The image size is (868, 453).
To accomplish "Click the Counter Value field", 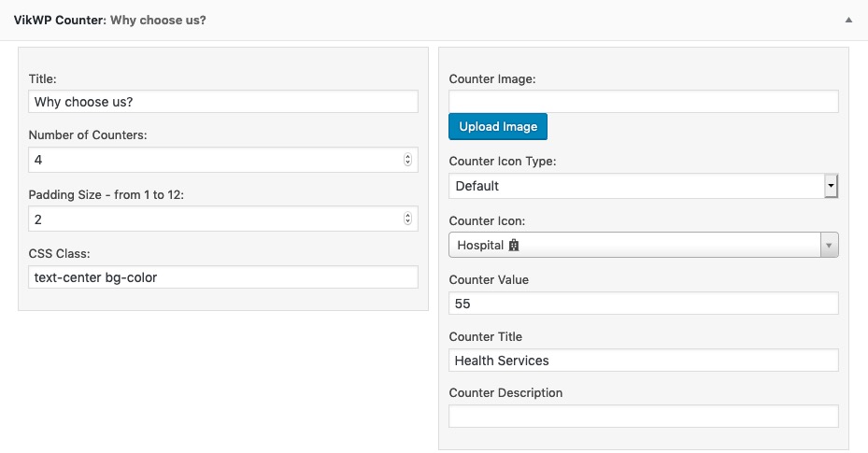I will (643, 304).
